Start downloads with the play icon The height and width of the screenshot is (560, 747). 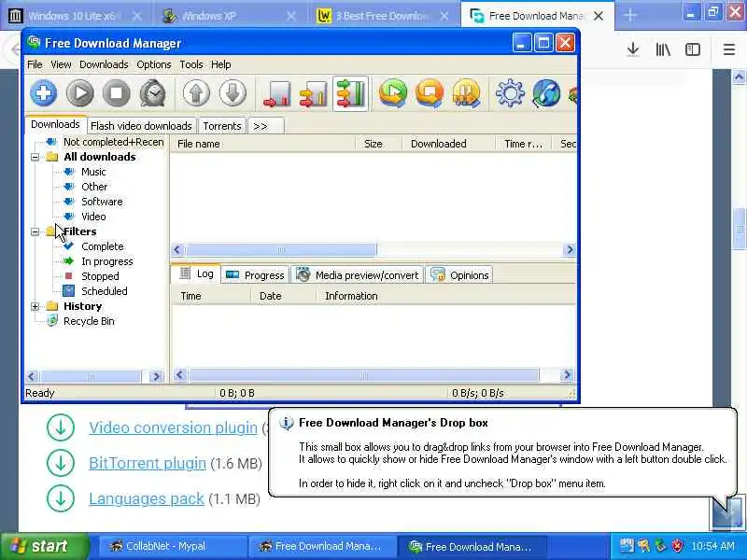[80, 92]
